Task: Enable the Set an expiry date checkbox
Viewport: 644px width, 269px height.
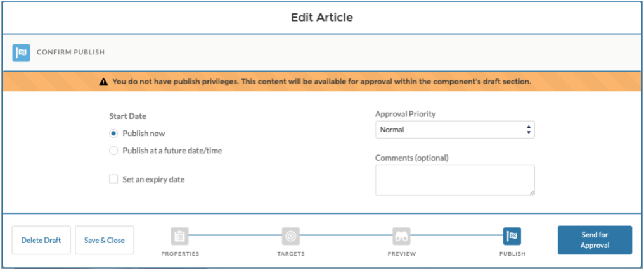Action: (113, 180)
